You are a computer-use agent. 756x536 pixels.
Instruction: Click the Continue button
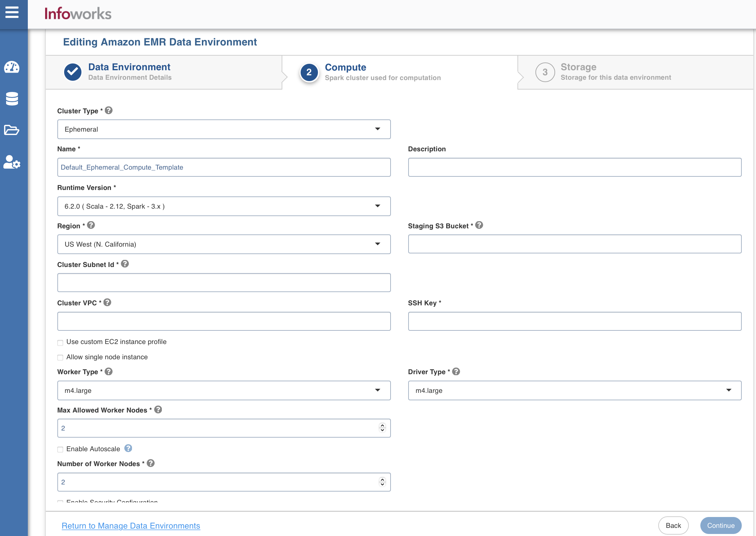pos(720,525)
